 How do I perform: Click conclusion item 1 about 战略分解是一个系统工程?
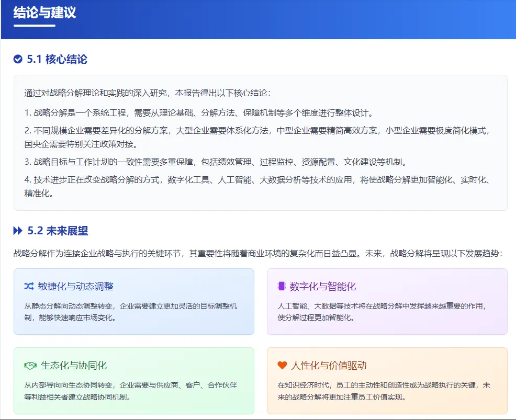pos(199,113)
